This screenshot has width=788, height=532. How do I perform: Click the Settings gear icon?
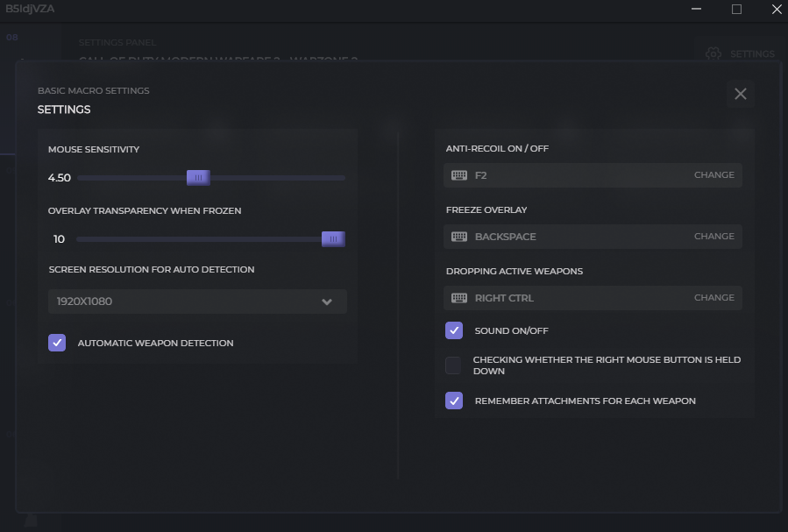click(x=713, y=53)
